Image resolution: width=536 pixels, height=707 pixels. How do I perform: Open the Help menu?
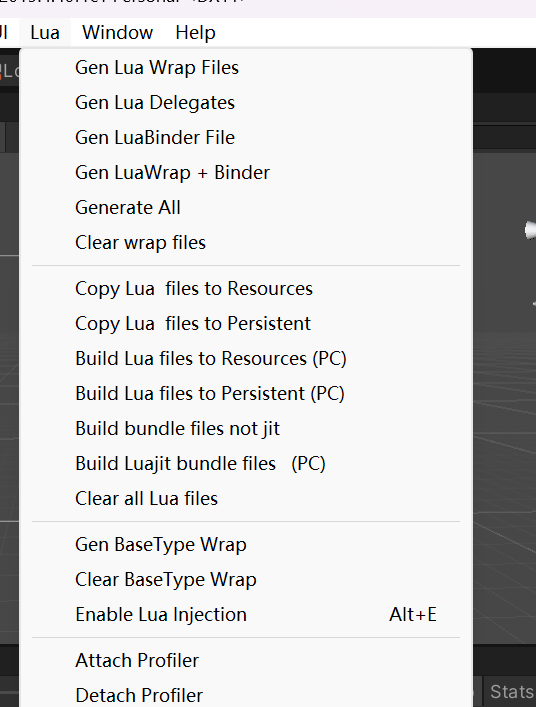195,32
